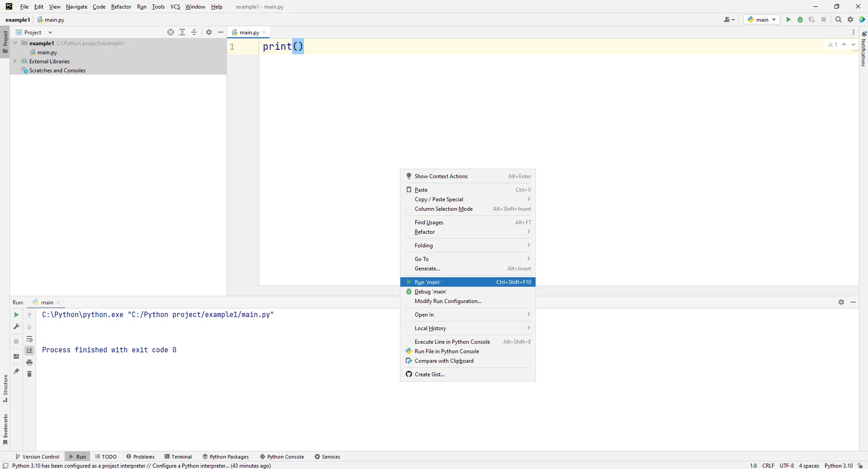Screen dimensions: 868x469
Task: Click the print icon in Run panel
Action: pos(29,362)
